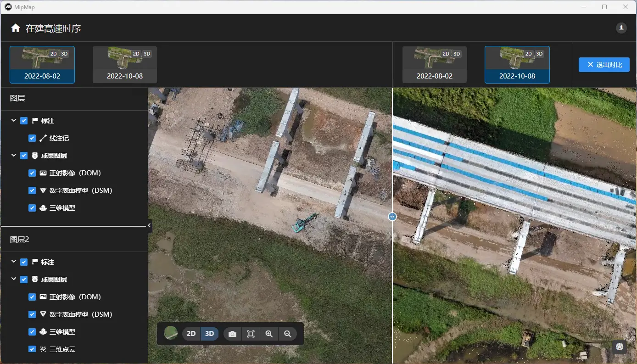
Task: Open the user account profile icon
Action: [x=621, y=28]
